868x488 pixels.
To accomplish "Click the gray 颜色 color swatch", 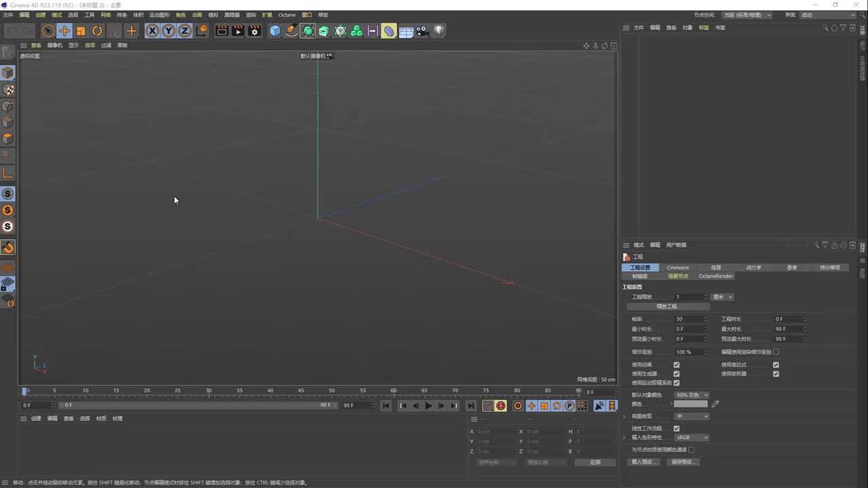I will pyautogui.click(x=690, y=404).
